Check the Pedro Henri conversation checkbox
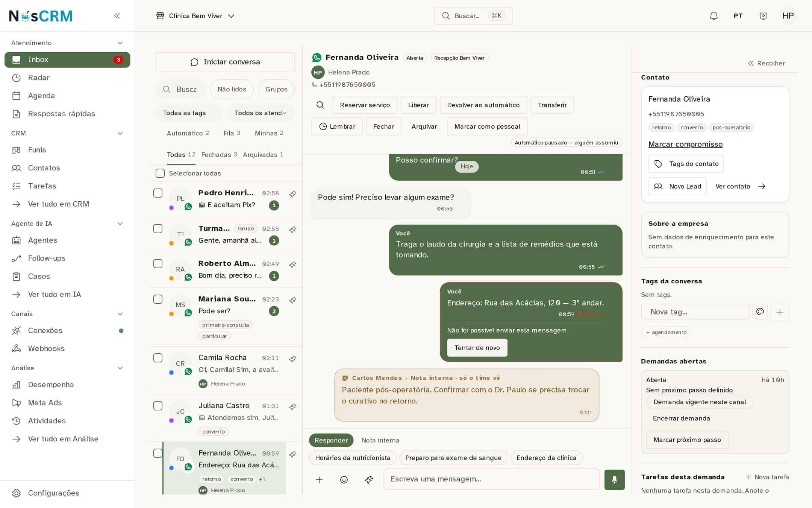 pyautogui.click(x=158, y=193)
